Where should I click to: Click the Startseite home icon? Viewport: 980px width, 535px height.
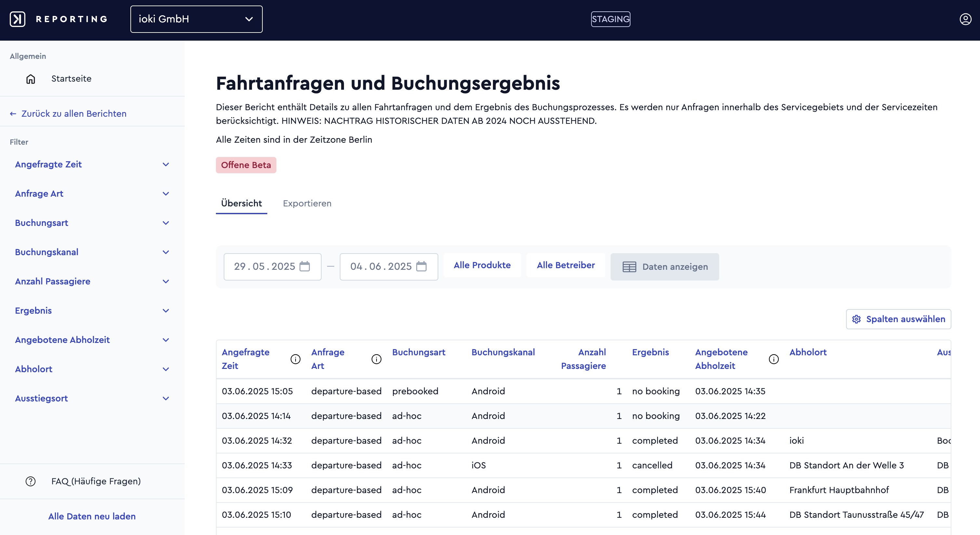point(31,79)
